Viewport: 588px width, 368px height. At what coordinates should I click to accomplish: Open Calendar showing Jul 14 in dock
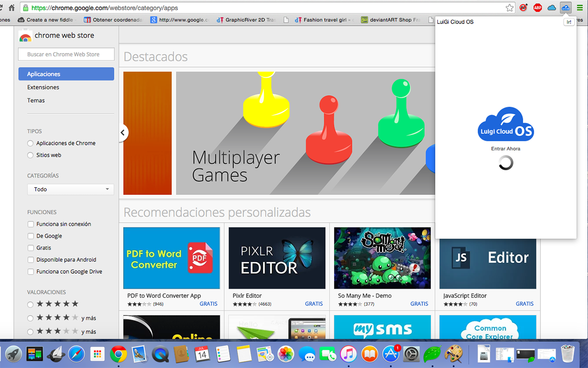point(202,354)
